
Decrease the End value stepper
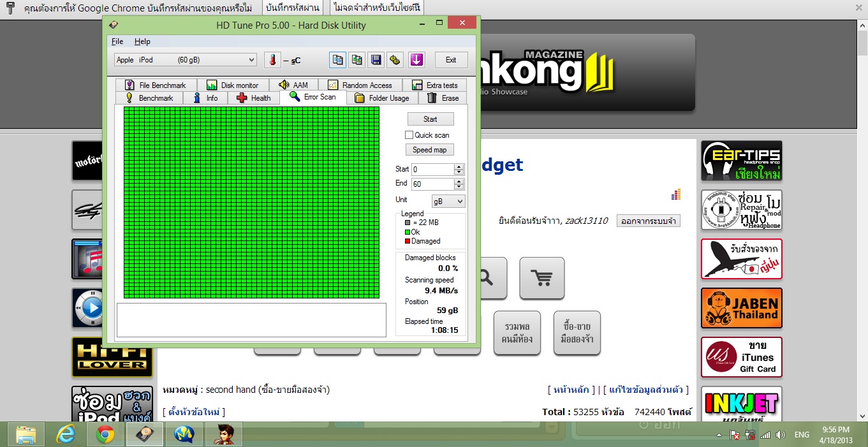(x=459, y=187)
